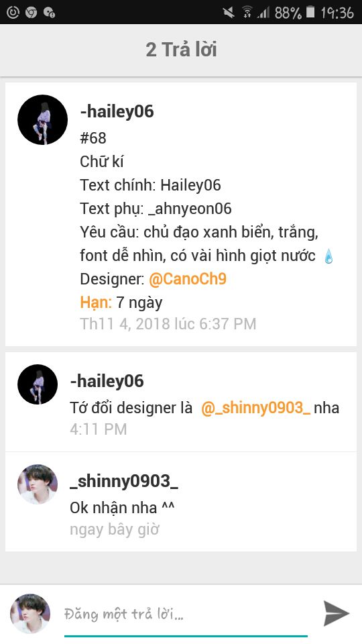
Task: Open _shinny0903_ username on the reply
Action: click(124, 481)
